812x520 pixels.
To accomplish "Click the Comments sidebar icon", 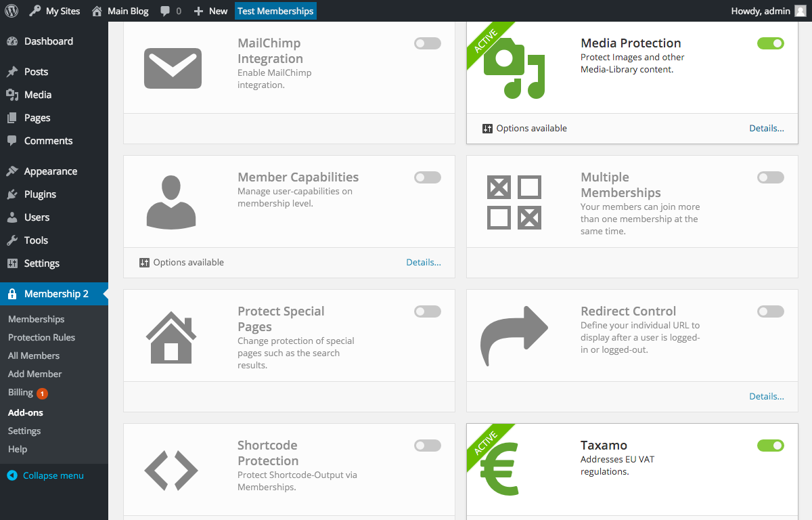I will 12,141.
